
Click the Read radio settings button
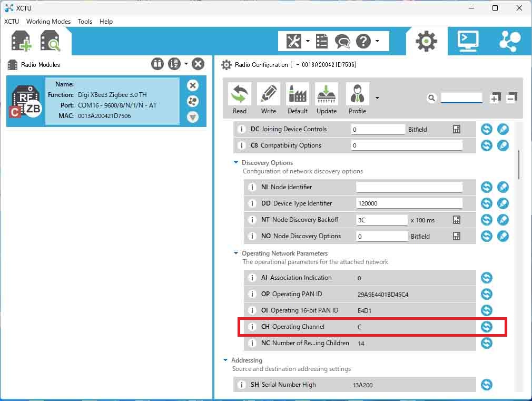tap(240, 99)
